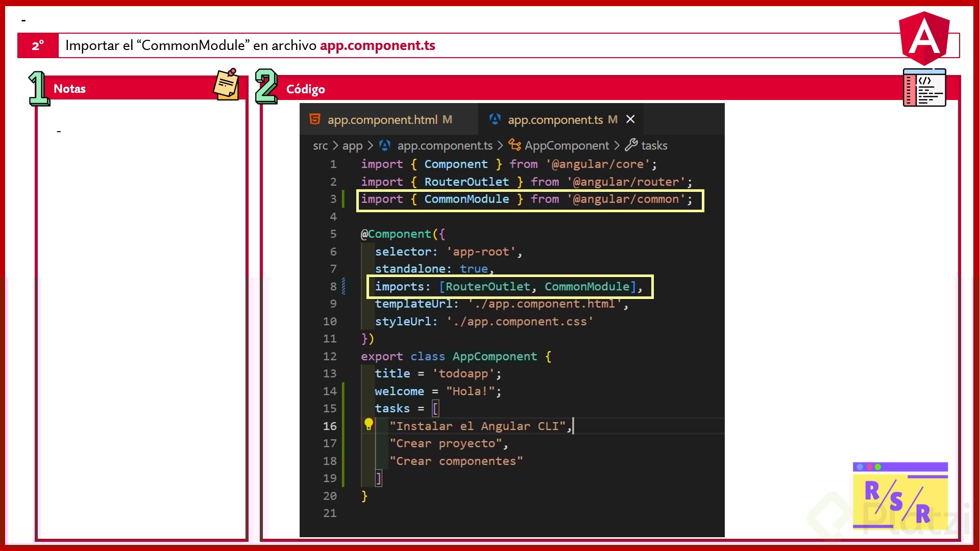Image resolution: width=980 pixels, height=551 pixels.
Task: Open the src breadcrumb segment
Action: 320,146
